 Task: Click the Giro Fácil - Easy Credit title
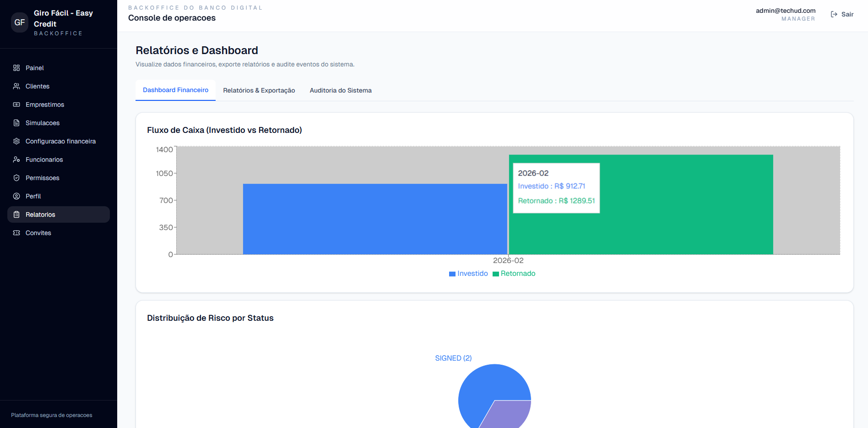click(63, 18)
